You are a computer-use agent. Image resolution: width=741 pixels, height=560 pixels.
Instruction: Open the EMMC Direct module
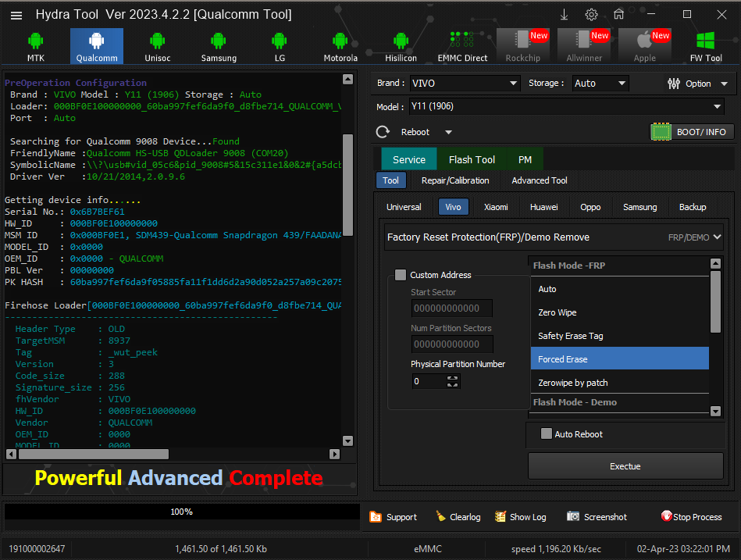[462, 46]
